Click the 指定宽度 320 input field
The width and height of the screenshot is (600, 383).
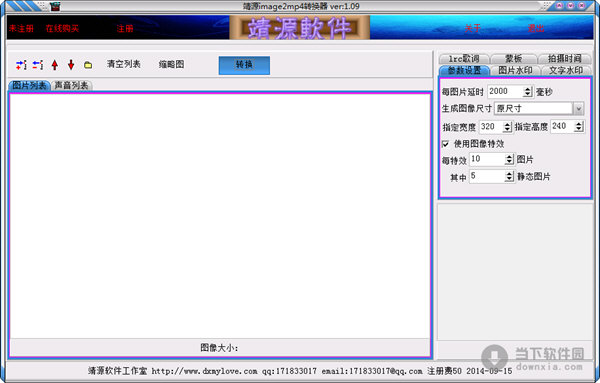pos(491,127)
